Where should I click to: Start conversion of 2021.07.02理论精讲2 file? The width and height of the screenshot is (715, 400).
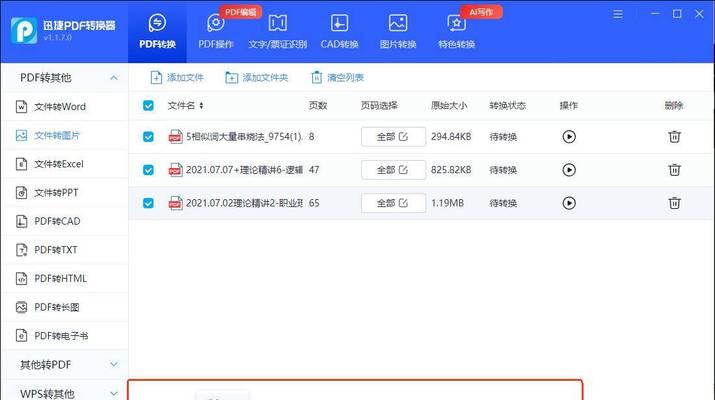pos(569,203)
